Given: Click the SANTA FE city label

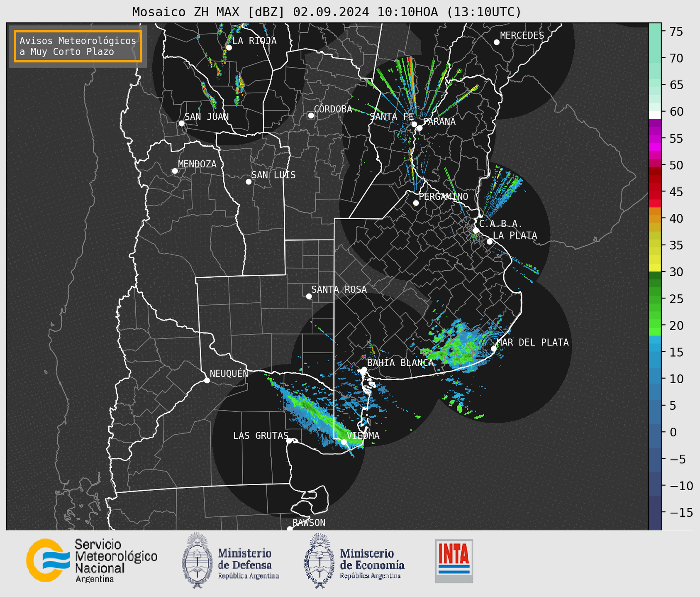Looking at the screenshot, I should click(392, 117).
